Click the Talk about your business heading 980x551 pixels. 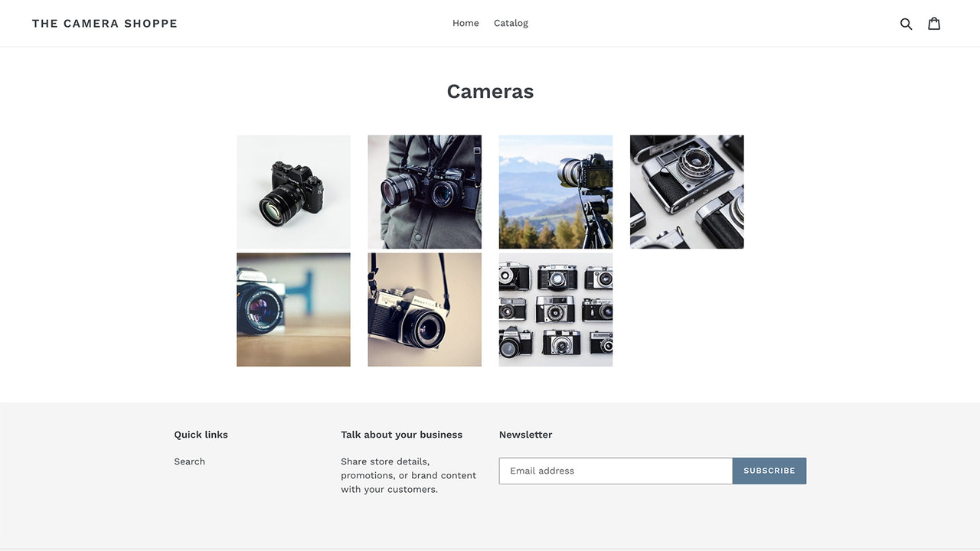point(401,434)
